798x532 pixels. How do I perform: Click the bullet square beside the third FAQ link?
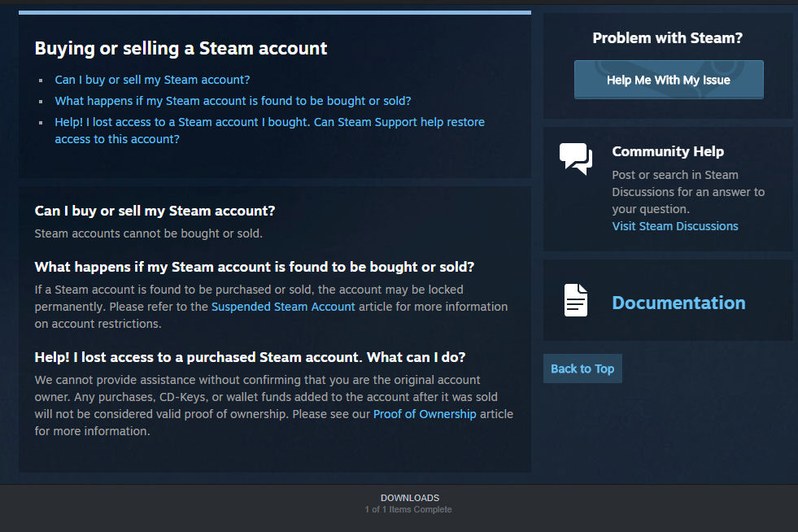point(39,122)
